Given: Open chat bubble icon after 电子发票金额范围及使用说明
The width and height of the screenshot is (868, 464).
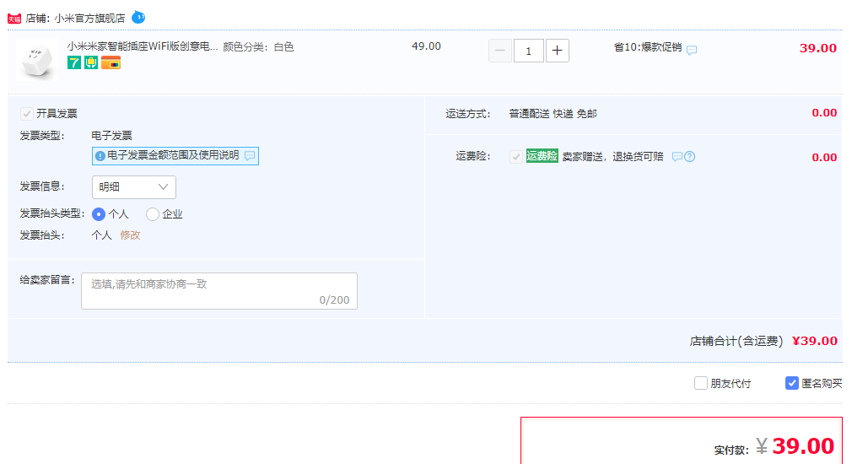Looking at the screenshot, I should coord(250,155).
